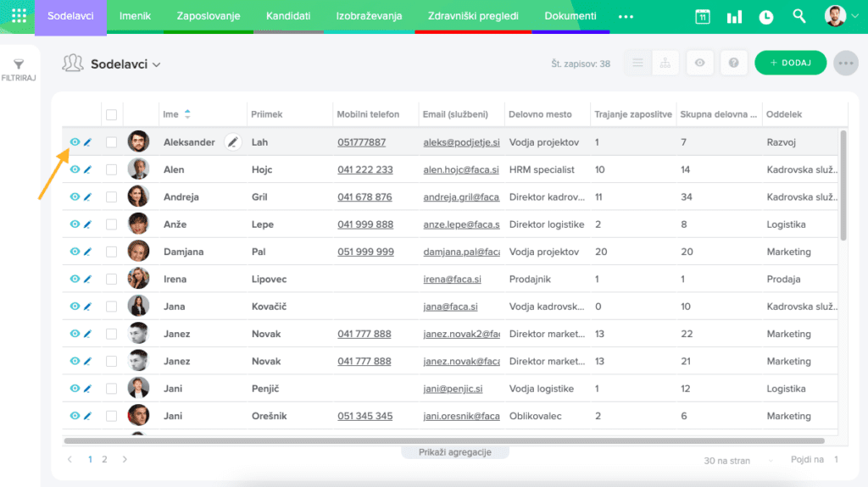Switch to the org chart hierarchy view

(665, 63)
